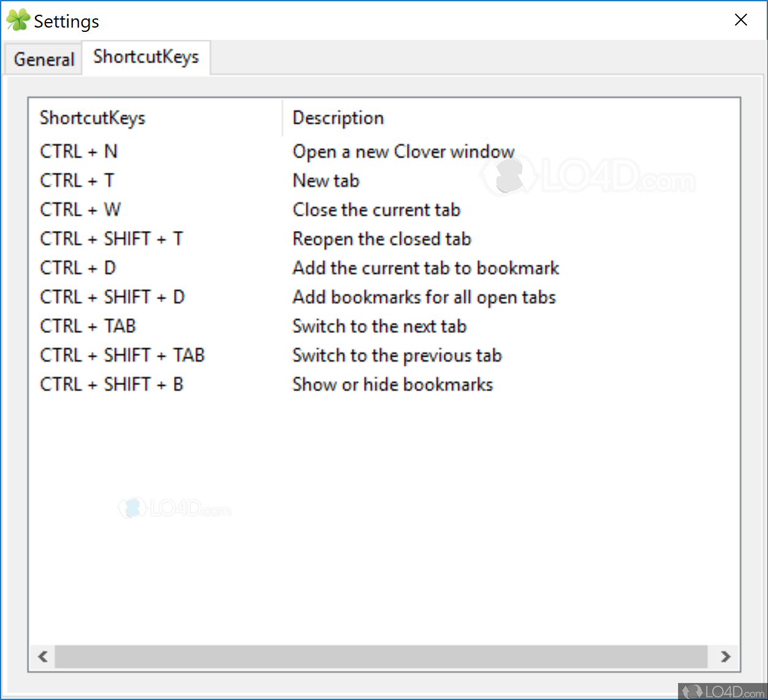Select the CTRL + SHIFT + T row

click(112, 239)
